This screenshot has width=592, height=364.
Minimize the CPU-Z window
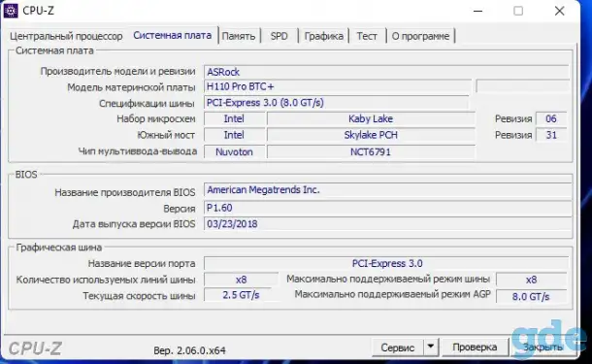[478, 11]
